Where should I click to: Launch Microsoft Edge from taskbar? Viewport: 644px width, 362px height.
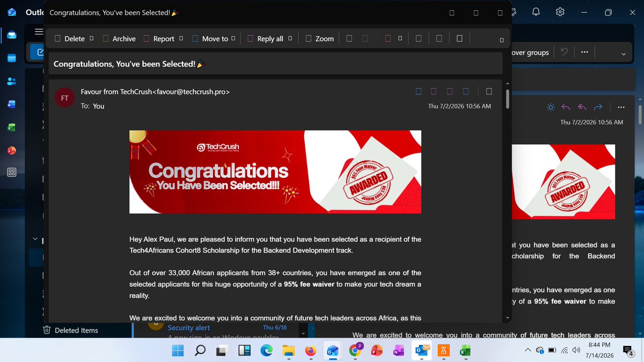tap(266, 351)
